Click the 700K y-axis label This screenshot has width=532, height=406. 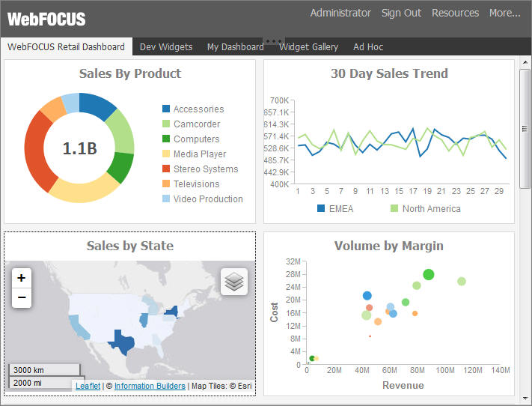point(279,100)
